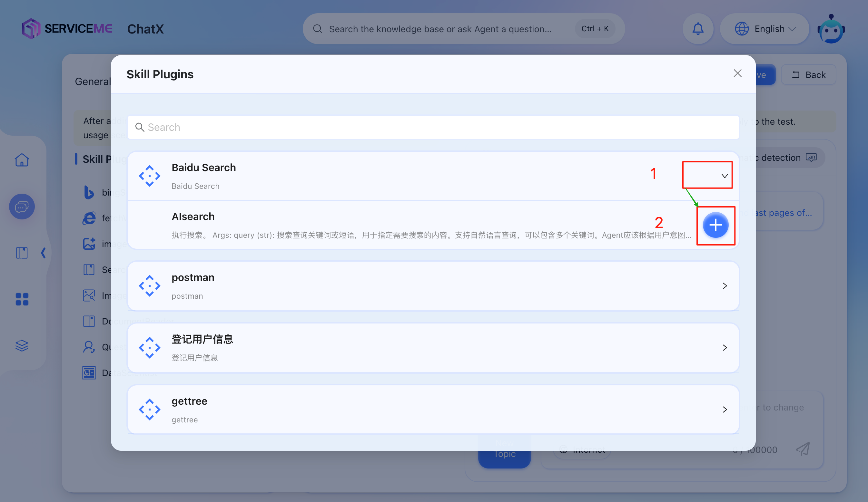
Task: Click the postman plugin icon
Action: tap(150, 286)
